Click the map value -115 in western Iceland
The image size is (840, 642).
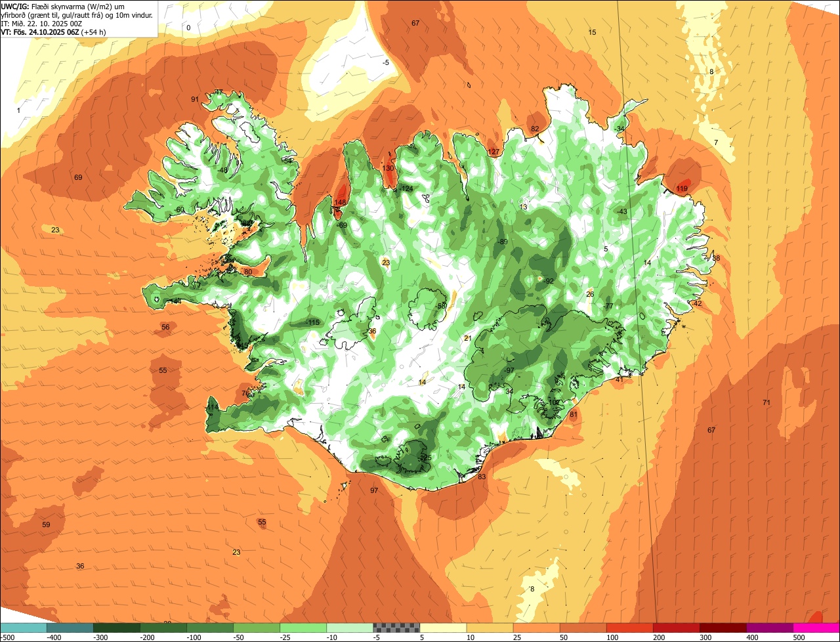(x=312, y=322)
